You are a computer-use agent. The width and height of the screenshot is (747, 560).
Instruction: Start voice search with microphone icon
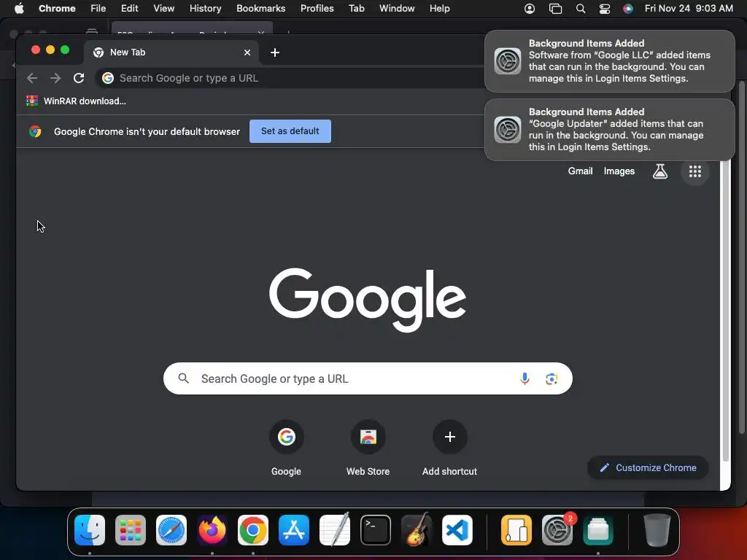(x=525, y=378)
